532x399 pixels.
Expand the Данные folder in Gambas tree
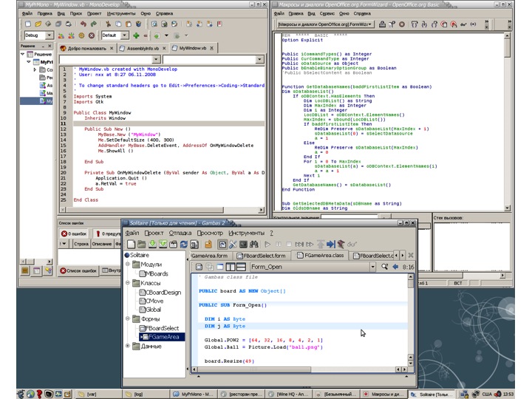(x=128, y=346)
